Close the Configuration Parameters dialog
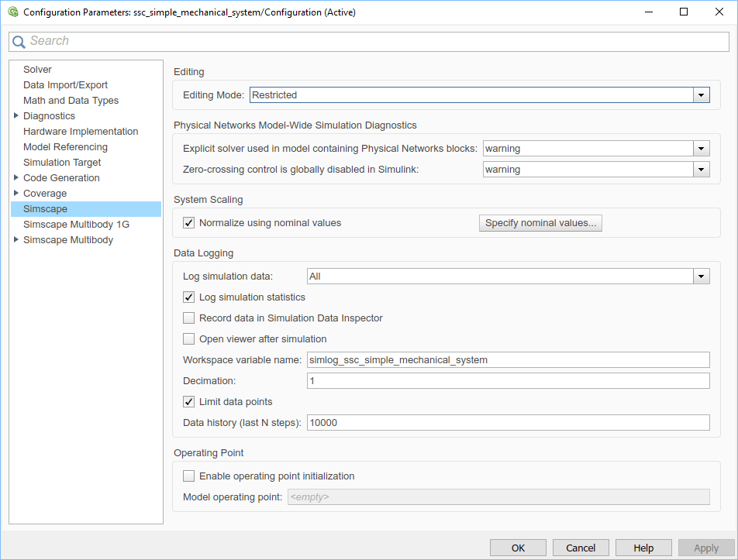This screenshot has height=560, width=738. click(x=719, y=12)
